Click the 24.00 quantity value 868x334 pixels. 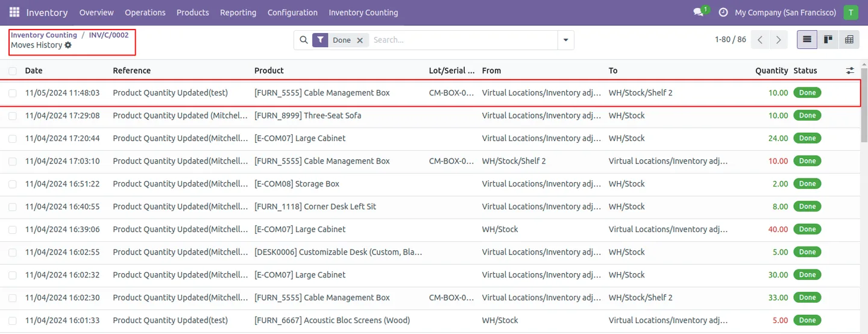pos(778,139)
